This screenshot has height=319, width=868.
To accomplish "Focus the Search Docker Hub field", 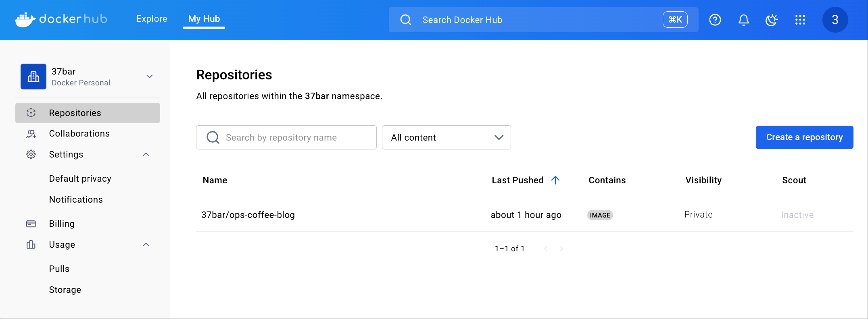I will click(x=543, y=20).
